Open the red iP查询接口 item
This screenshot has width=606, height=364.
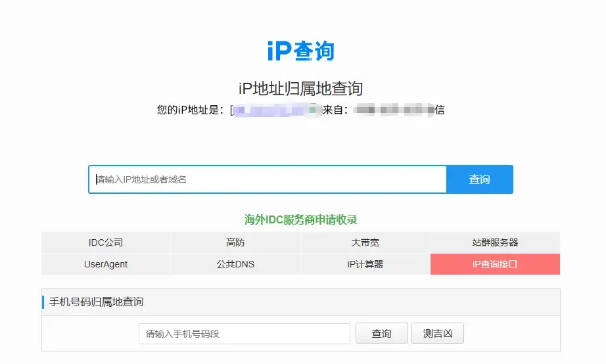point(495,264)
